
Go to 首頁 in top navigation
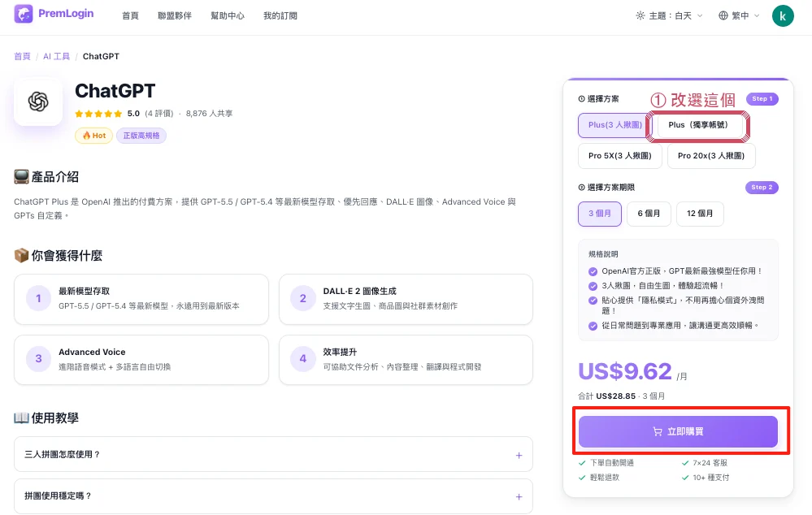[x=130, y=15]
